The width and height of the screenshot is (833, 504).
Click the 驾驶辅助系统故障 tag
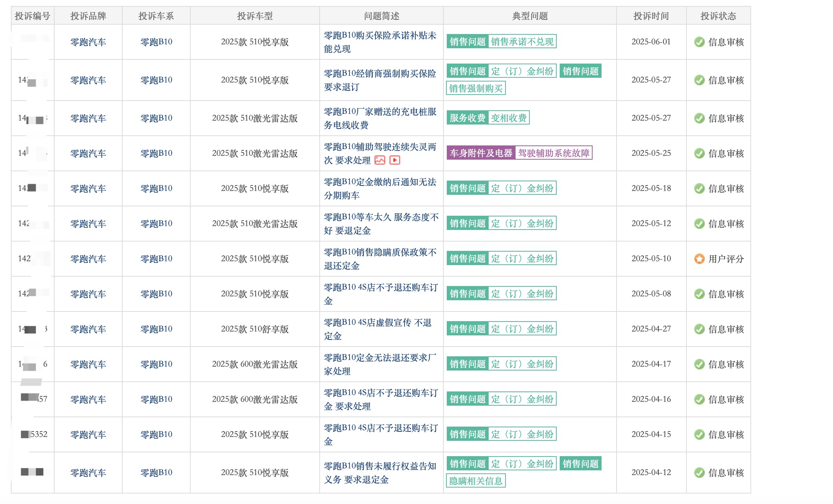pyautogui.click(x=554, y=153)
